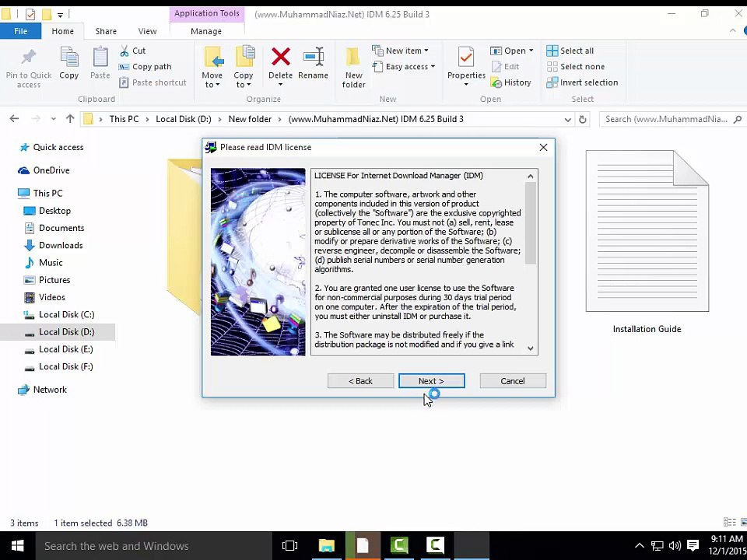Click the network tray icon
747x560 pixels.
pyautogui.click(x=658, y=546)
